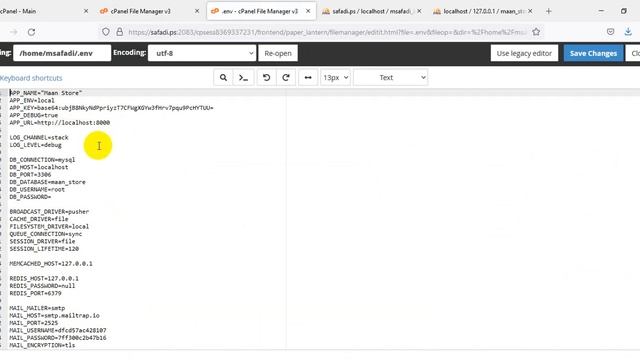Screen dimensions: 640x360
Task: Close the safadi.ps / localhost tab
Action: (x=419, y=11)
